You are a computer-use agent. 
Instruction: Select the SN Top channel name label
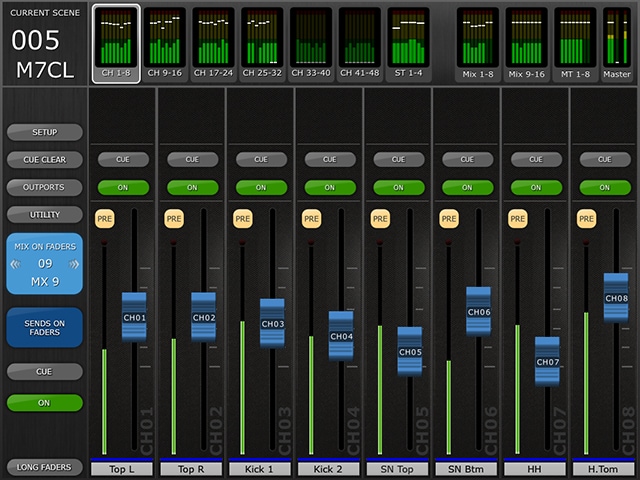click(398, 468)
